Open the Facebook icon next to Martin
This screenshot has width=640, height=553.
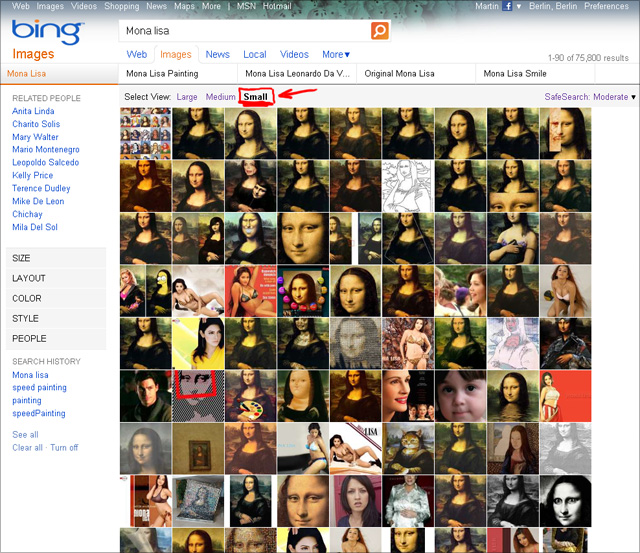[507, 6]
